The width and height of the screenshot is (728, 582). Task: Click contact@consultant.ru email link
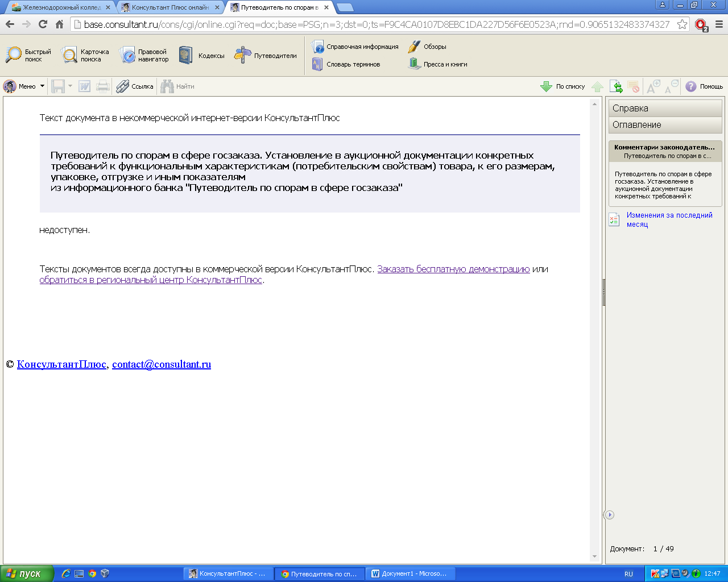click(162, 364)
